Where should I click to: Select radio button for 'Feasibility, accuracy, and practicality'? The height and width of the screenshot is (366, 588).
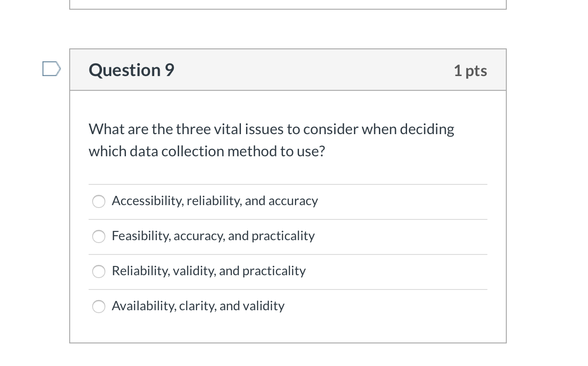(98, 236)
